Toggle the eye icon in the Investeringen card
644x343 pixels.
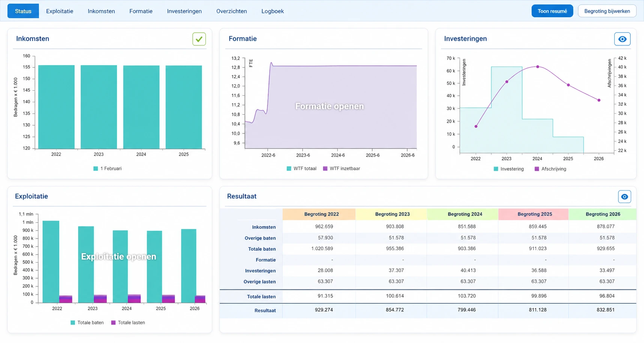622,39
